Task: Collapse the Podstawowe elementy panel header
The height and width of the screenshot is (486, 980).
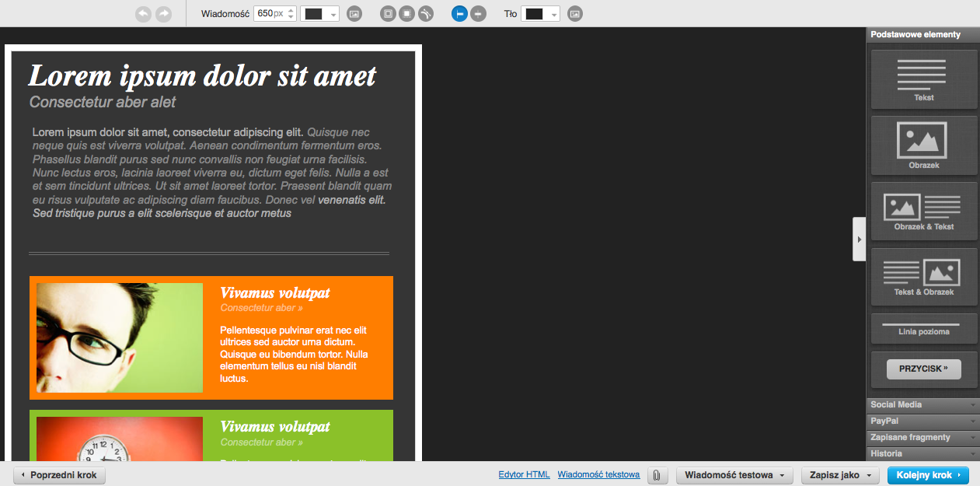Action: 923,34
